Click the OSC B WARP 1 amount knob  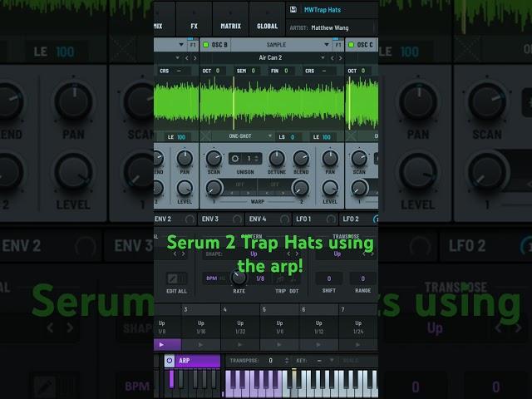(x=214, y=188)
